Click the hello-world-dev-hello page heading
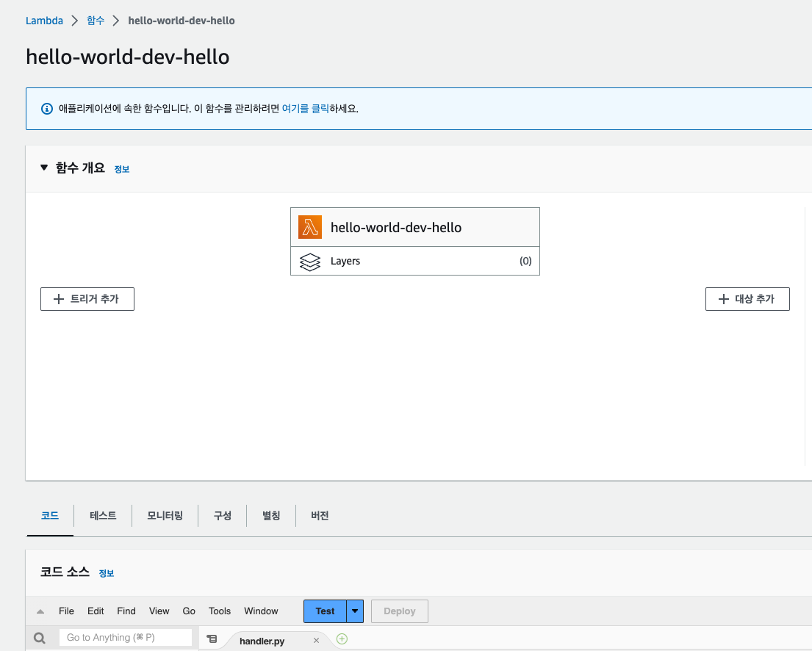This screenshot has height=651, width=812. (x=127, y=57)
